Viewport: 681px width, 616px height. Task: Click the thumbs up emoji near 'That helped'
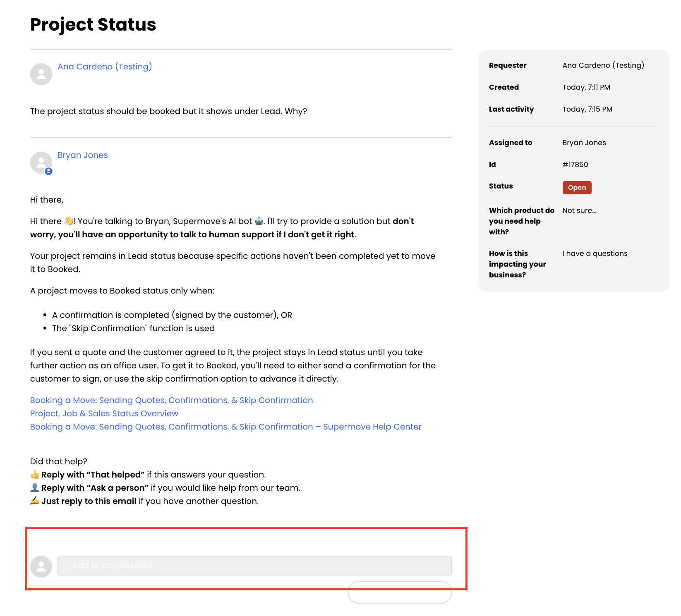point(35,475)
